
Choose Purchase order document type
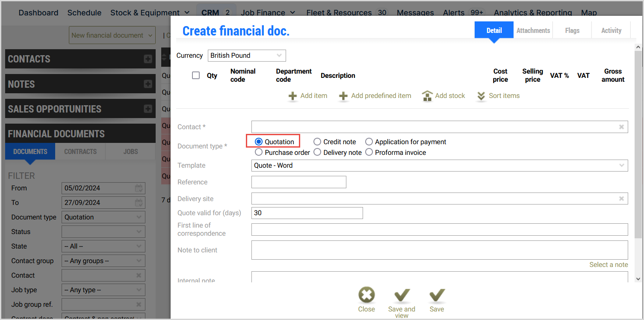[259, 152]
